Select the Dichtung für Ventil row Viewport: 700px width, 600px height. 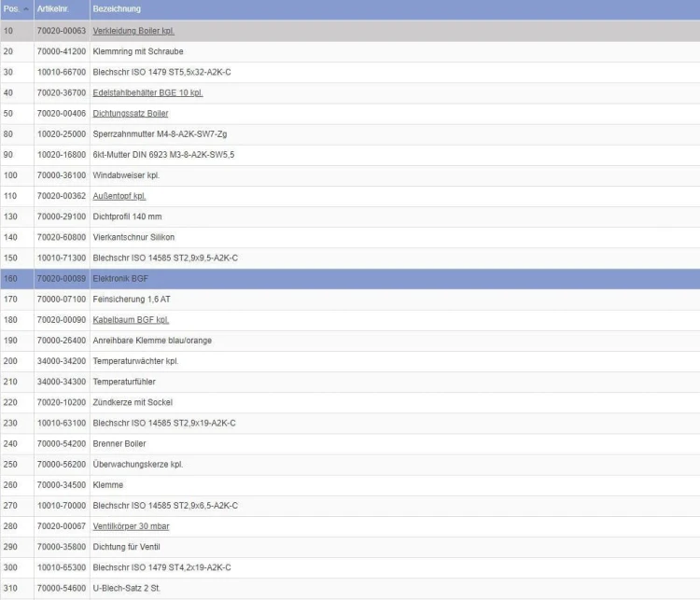[350, 548]
